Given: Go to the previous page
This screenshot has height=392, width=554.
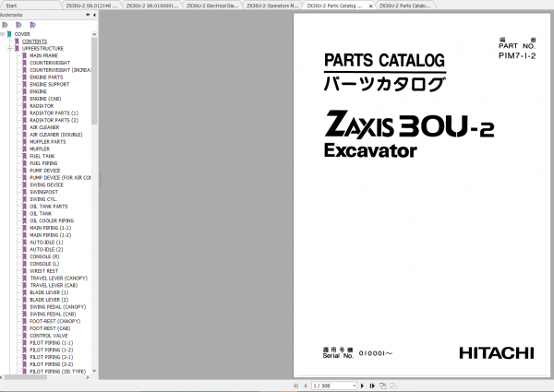Looking at the screenshot, I should pos(306,386).
